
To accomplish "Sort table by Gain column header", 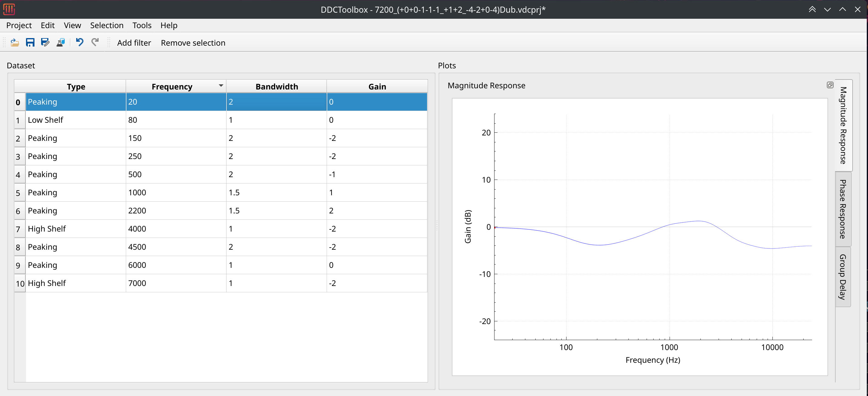I will tap(377, 86).
